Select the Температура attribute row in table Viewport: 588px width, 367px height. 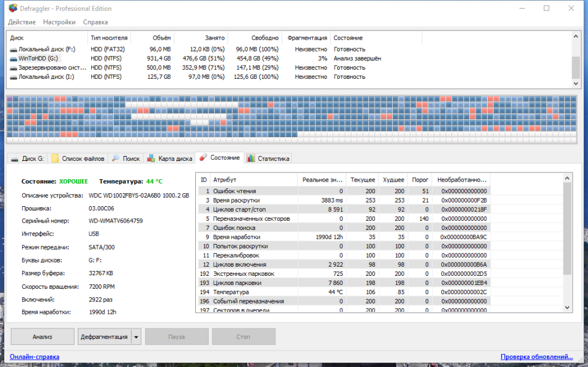tap(344, 292)
